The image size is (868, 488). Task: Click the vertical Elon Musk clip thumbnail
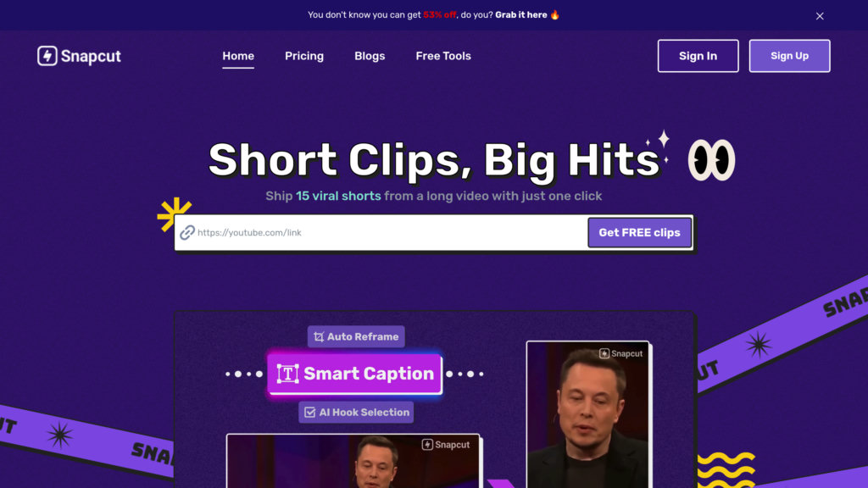587,414
